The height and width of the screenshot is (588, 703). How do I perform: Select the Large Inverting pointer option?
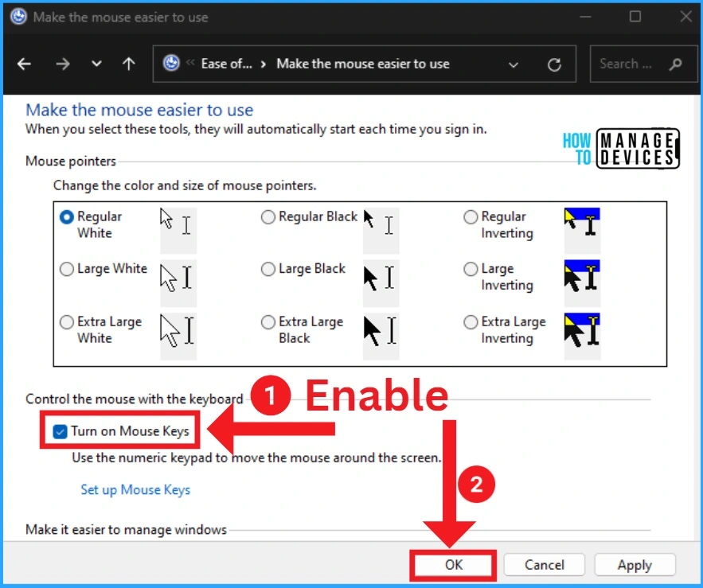coord(471,269)
